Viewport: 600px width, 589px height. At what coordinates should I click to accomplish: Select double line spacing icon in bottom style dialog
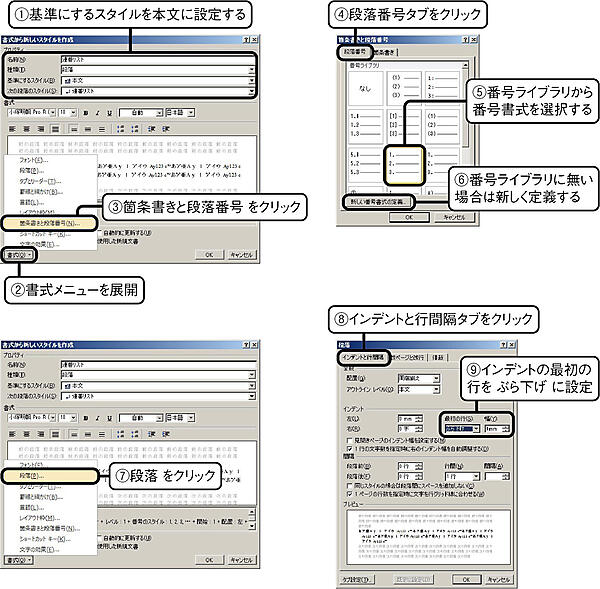pos(102,434)
